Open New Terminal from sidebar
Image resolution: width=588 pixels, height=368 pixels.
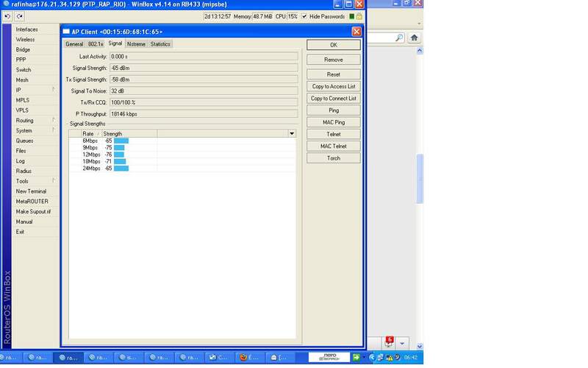31,191
